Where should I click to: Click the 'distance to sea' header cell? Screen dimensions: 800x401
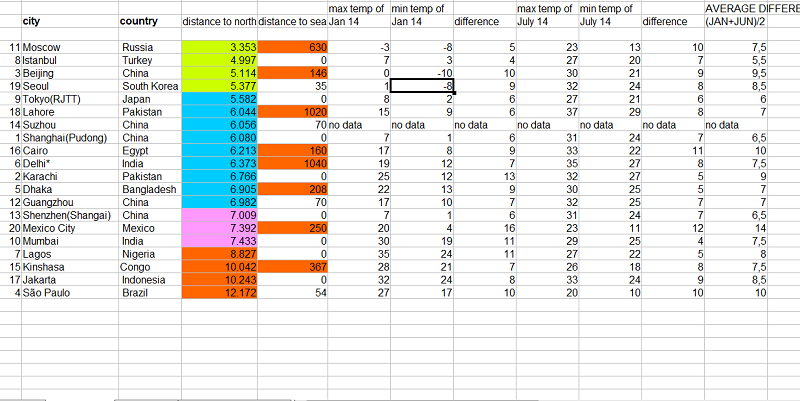click(292, 21)
